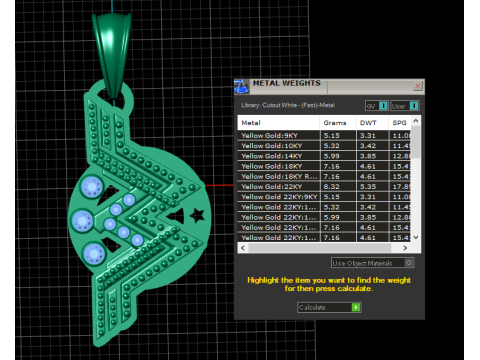Select the Yellow Gold:18KY R... row
The height and width of the screenshot is (360, 480).
pyautogui.click(x=324, y=176)
